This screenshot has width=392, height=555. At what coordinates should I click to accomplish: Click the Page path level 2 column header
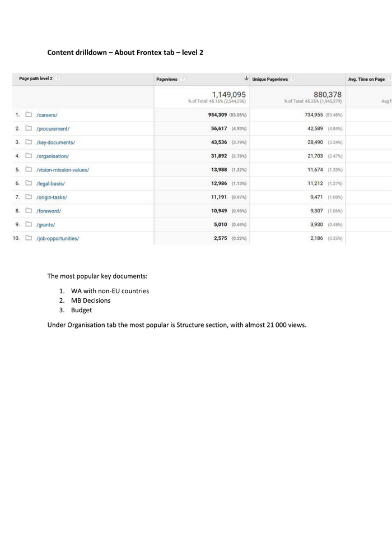click(36, 79)
